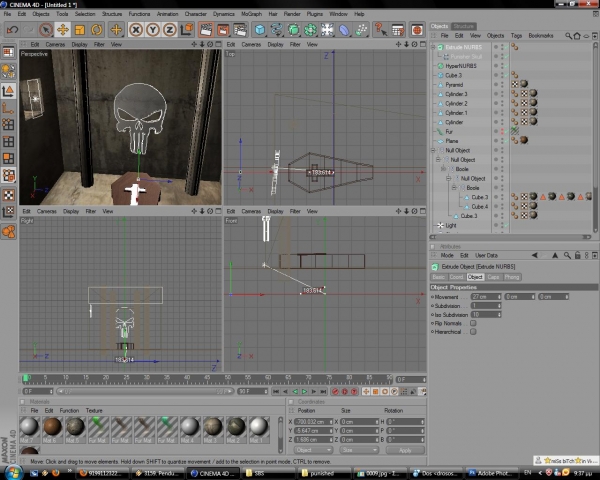Click the help cursor question-mark icon
The width and height of the screenshot is (600, 480).
click(380, 29)
